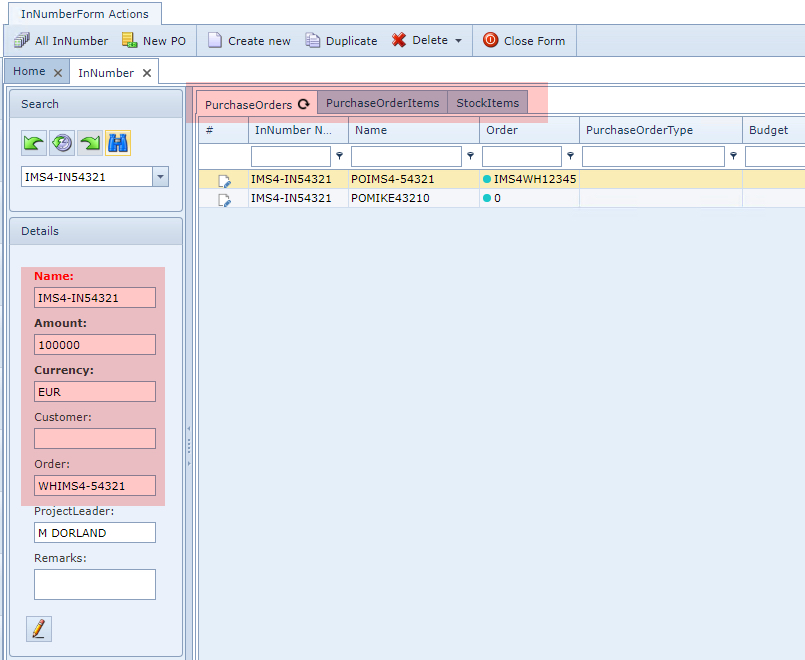The image size is (805, 660).
Task: Click the Amount input field
Action: pyautogui.click(x=95, y=345)
